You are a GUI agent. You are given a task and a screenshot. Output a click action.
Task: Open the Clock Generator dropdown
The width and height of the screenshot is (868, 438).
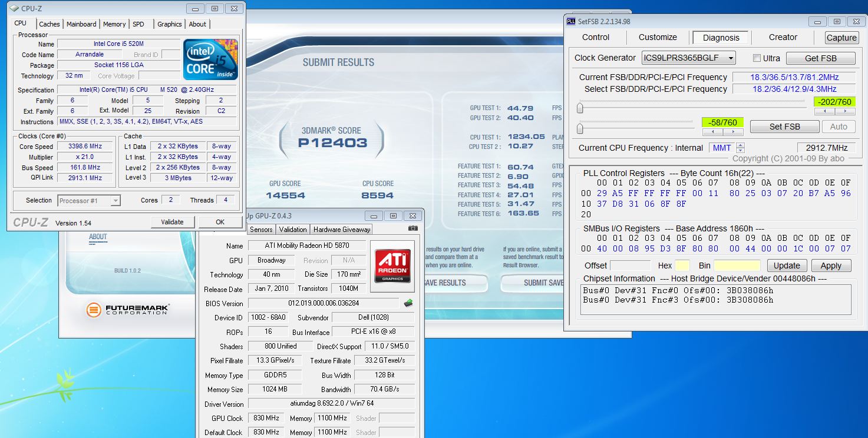tap(731, 58)
